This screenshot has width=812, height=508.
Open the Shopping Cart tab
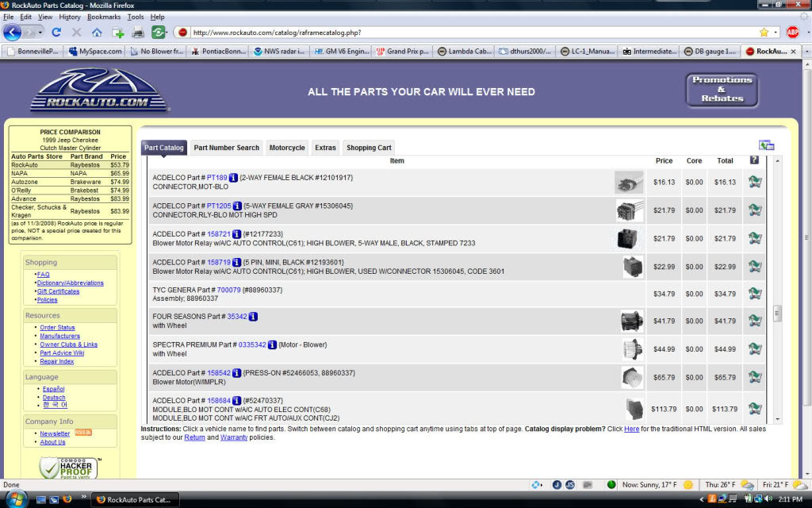coord(369,148)
